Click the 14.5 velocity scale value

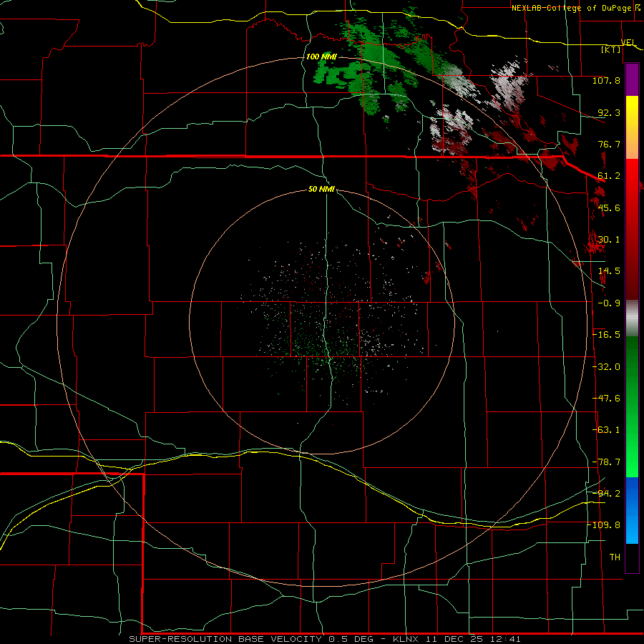tap(609, 271)
